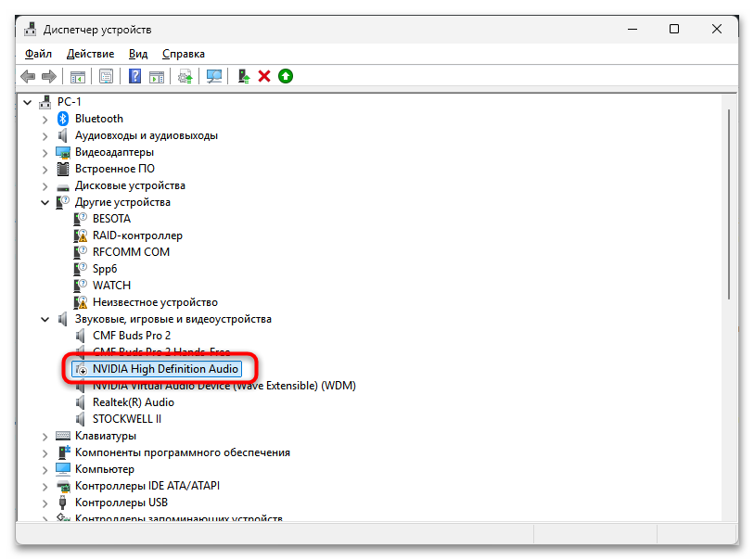This screenshot has width=754, height=560.
Task: Select the Realtek(R) Audio device
Action: tap(133, 402)
